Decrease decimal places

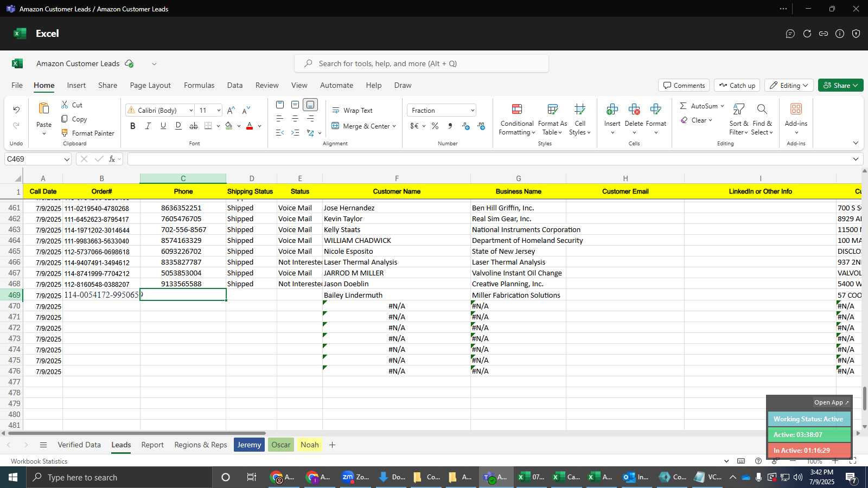481,126
